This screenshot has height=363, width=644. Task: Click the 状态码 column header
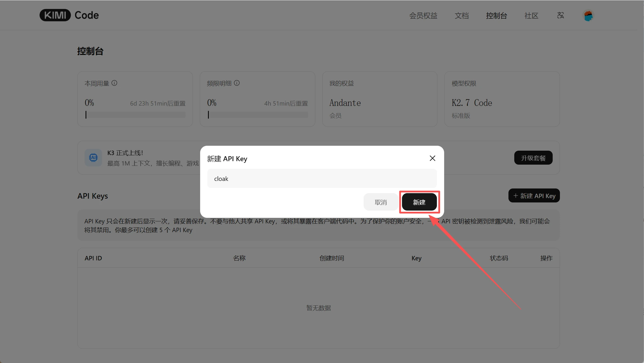499,258
